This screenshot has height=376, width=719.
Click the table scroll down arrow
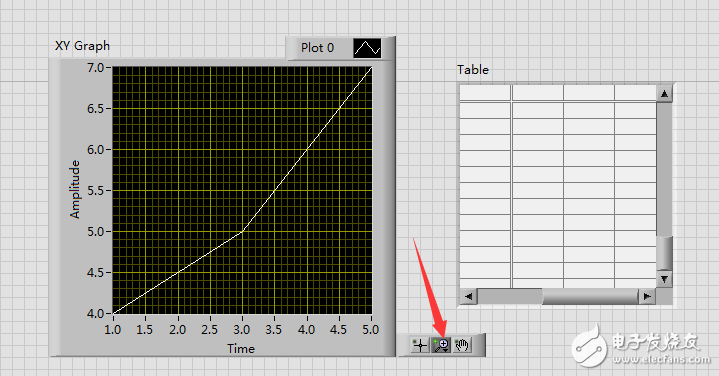pyautogui.click(x=664, y=279)
